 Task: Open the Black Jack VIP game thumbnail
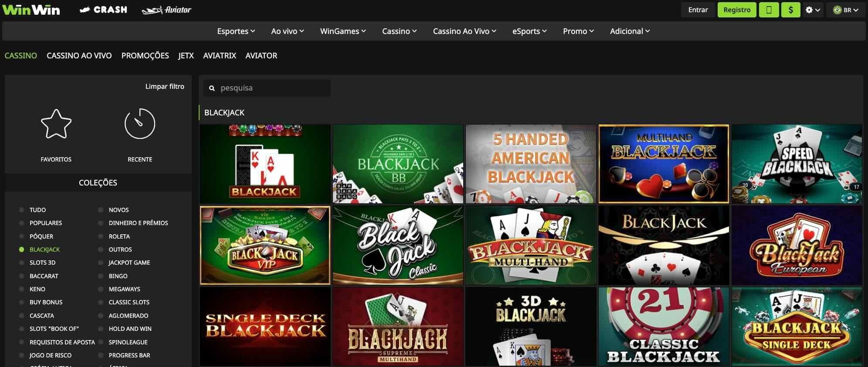pyautogui.click(x=265, y=245)
